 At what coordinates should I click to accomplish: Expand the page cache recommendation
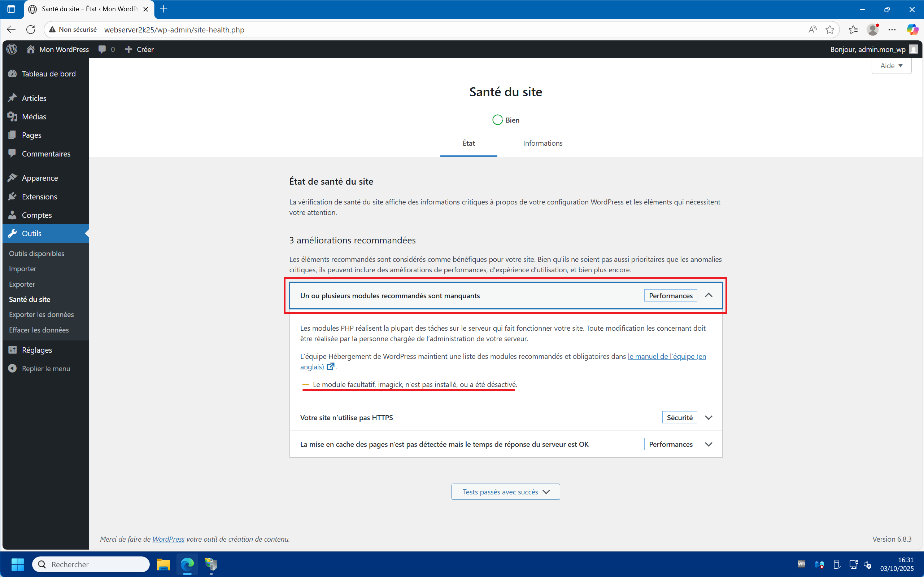708,444
